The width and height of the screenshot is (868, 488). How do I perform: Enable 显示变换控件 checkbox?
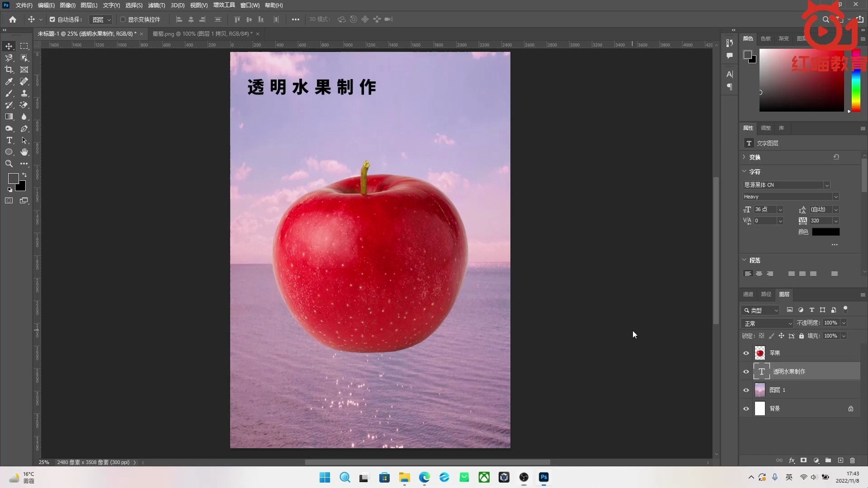pyautogui.click(x=123, y=19)
